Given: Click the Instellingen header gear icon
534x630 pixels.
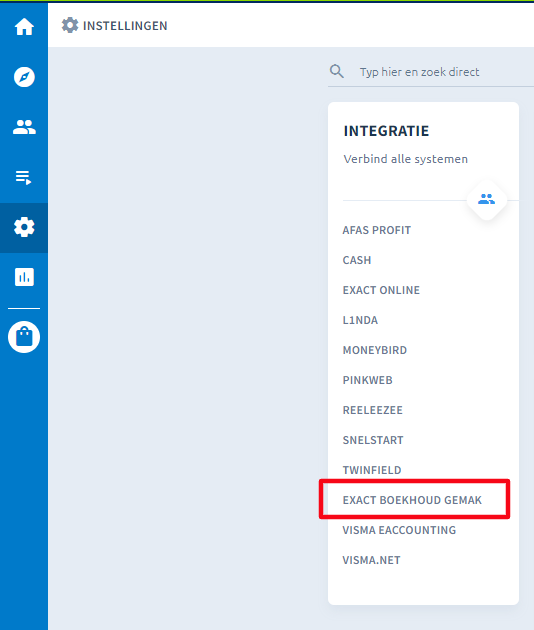Looking at the screenshot, I should point(70,25).
